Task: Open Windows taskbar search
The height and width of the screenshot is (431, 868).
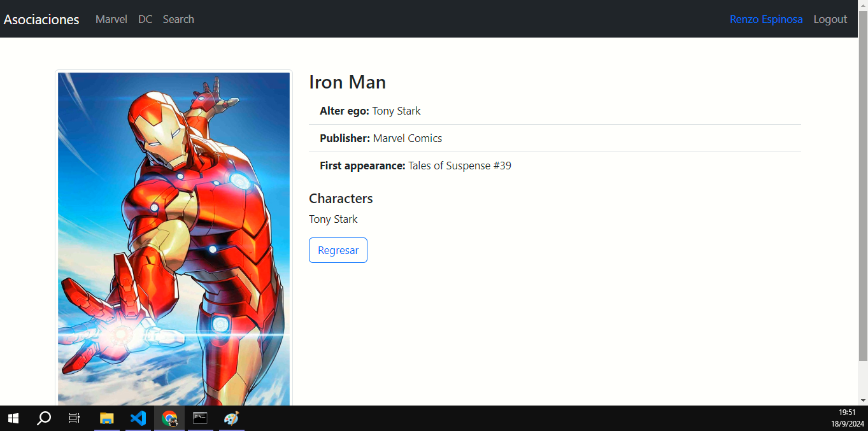Action: click(44, 418)
